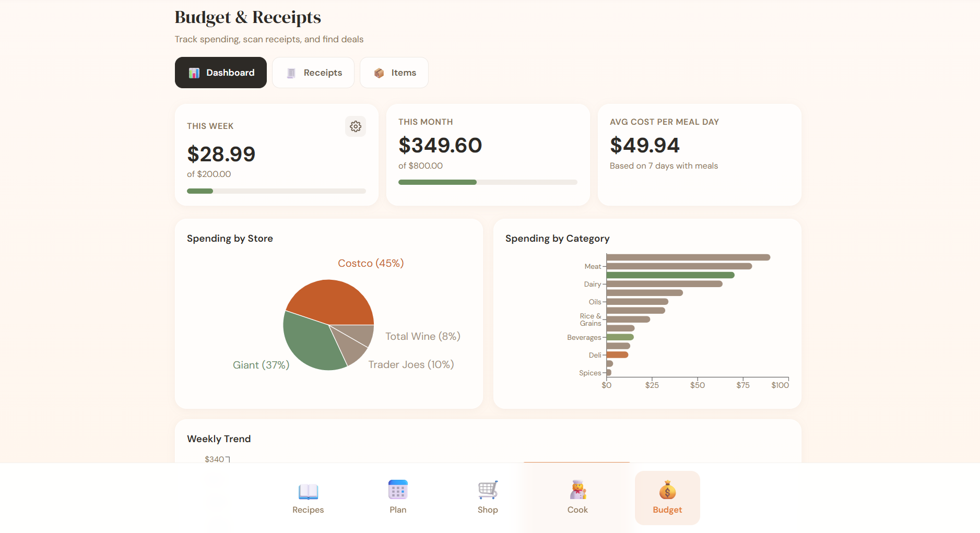This screenshot has width=980, height=533.
Task: Open the settings gear on This Week card
Action: pos(356,126)
